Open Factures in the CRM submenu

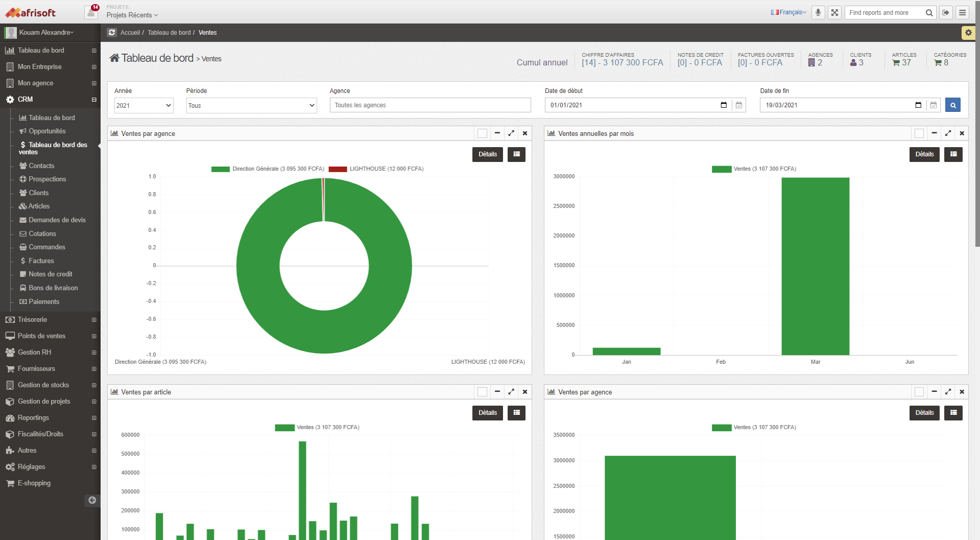pyautogui.click(x=41, y=261)
